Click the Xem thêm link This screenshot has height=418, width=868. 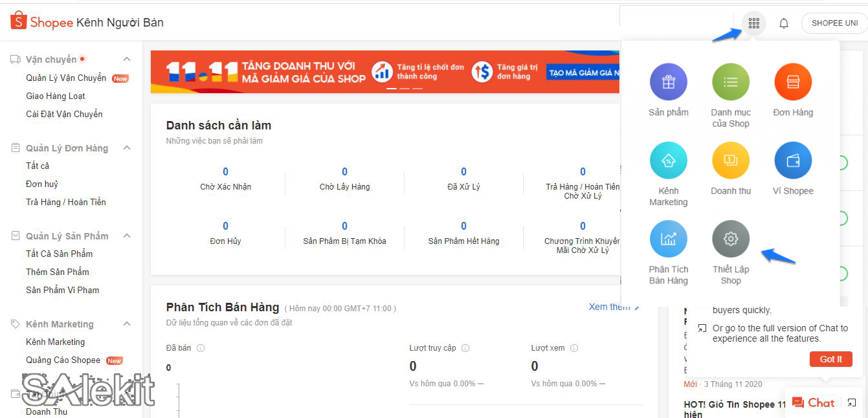[x=609, y=307]
